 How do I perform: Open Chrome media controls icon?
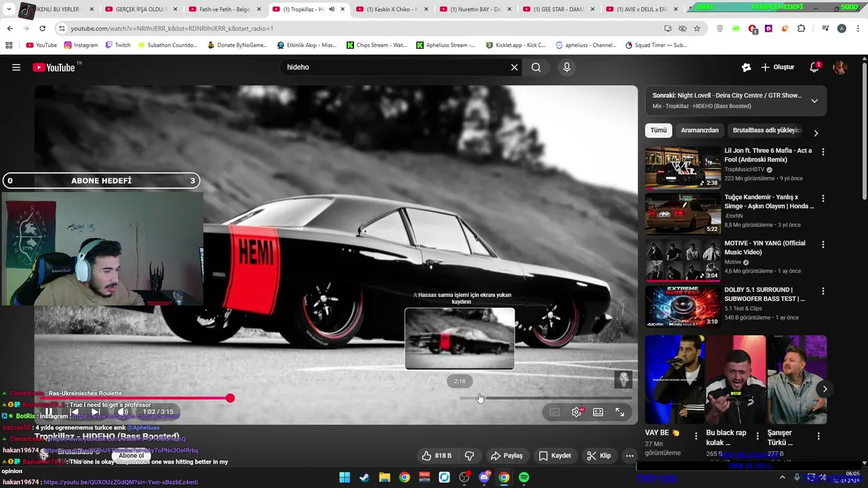(825, 28)
